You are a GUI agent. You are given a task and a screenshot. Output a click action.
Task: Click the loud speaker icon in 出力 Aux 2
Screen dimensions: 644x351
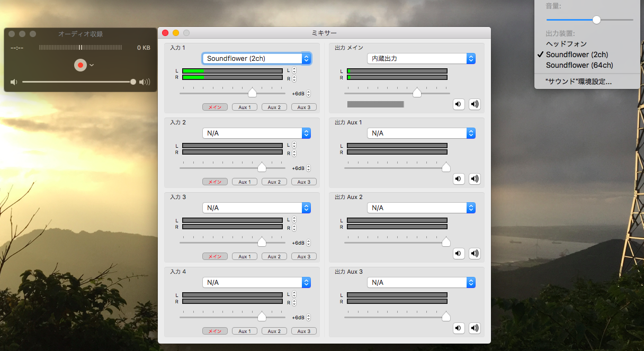pos(475,254)
